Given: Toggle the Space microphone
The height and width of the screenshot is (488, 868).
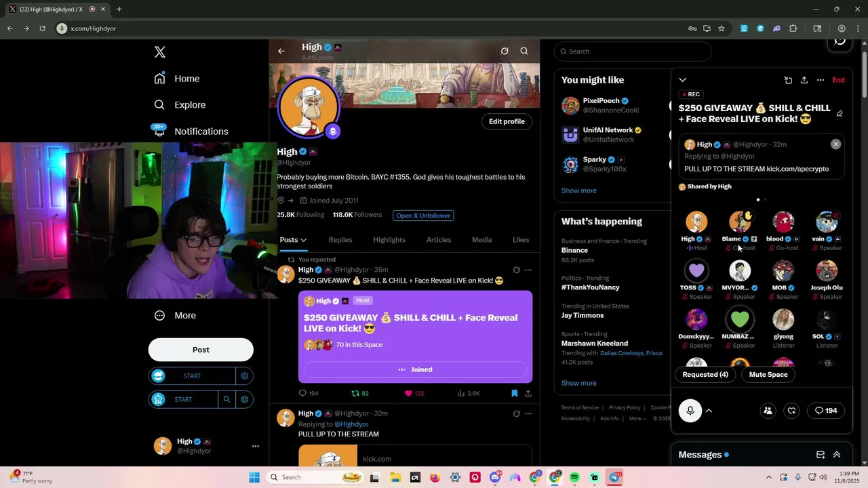Looking at the screenshot, I should 690,411.
